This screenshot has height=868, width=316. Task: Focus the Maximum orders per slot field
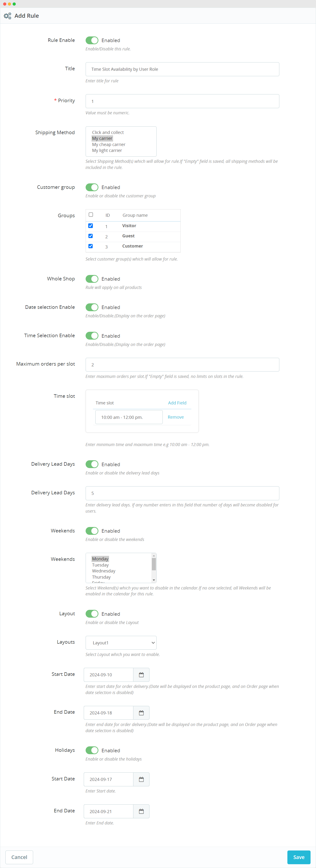pyautogui.click(x=182, y=365)
